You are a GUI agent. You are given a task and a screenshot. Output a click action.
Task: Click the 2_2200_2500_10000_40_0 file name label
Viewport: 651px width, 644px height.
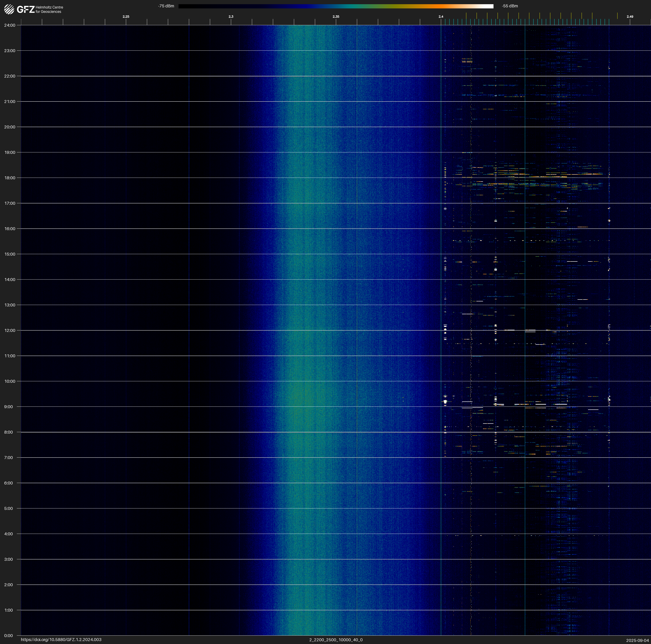[x=336, y=640]
